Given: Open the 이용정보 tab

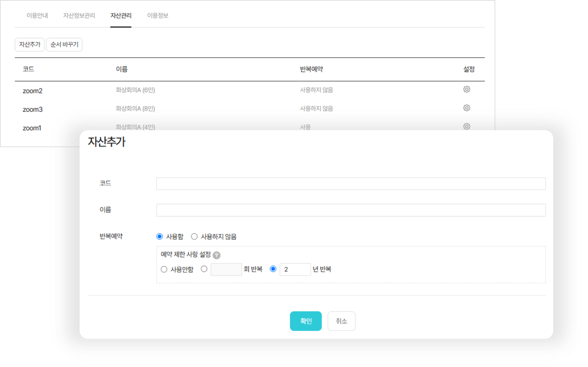Looking at the screenshot, I should coord(158,15).
